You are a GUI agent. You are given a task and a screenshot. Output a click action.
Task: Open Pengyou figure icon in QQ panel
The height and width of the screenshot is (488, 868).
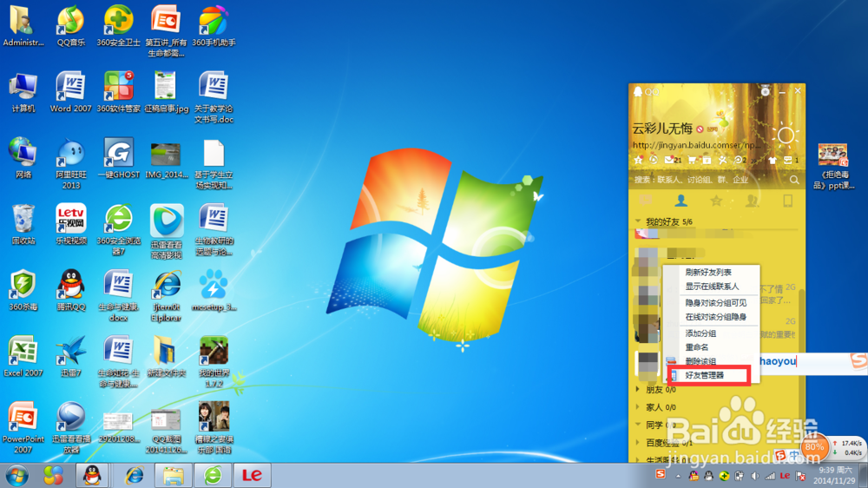(x=722, y=160)
